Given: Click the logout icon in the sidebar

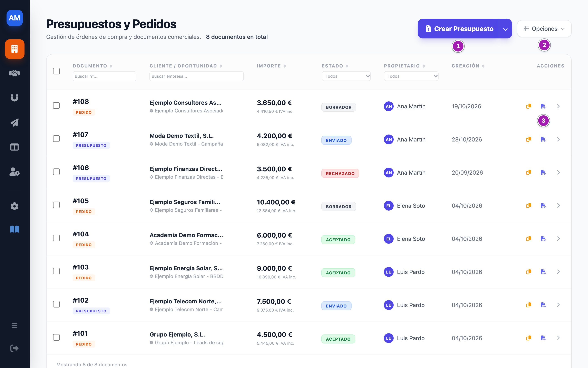Looking at the screenshot, I should pyautogui.click(x=14, y=348).
